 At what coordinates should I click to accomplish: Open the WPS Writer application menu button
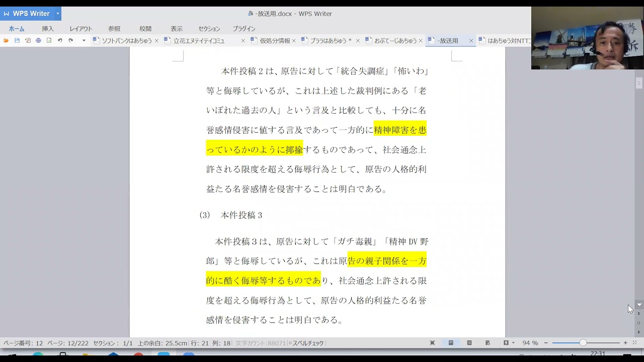[27, 14]
